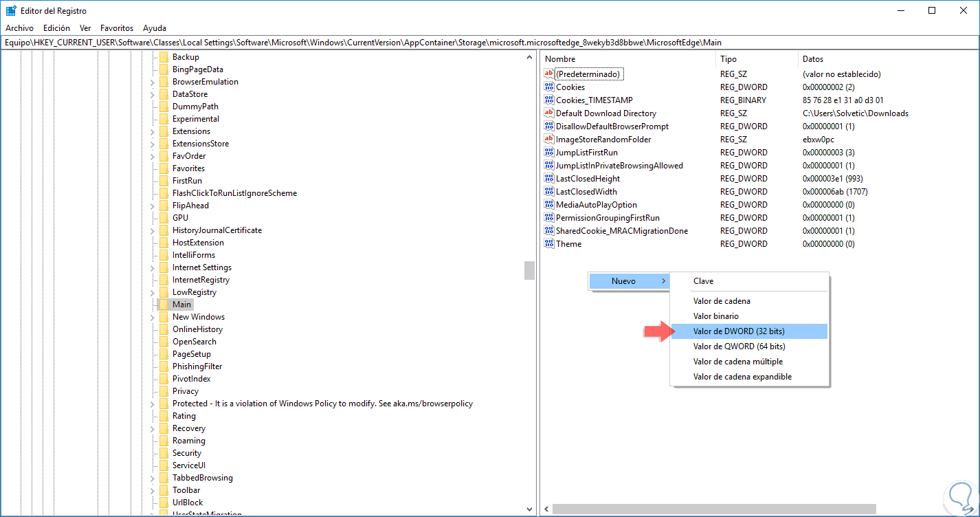Pick Valor binario from the submenu
This screenshot has width=980, height=517.
pos(750,316)
